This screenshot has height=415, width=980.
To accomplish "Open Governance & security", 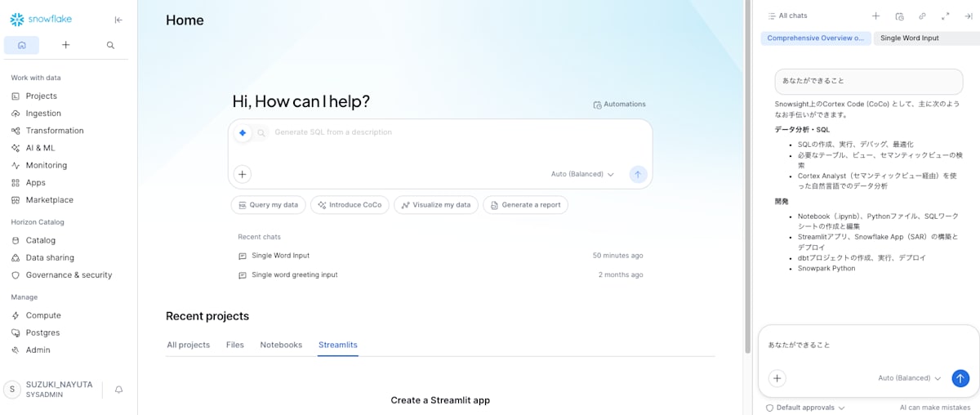I will (69, 274).
